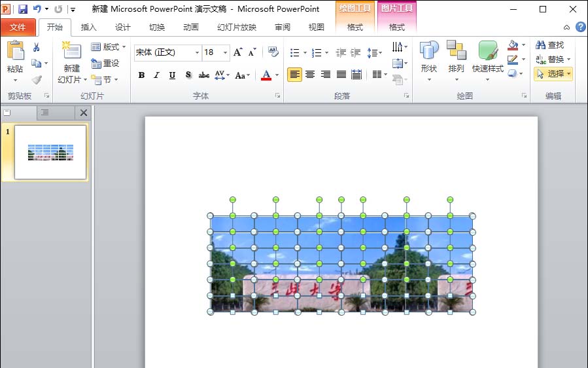The width and height of the screenshot is (588, 368).
Task: Click the Reset (重设) slide button
Action: [x=106, y=63]
